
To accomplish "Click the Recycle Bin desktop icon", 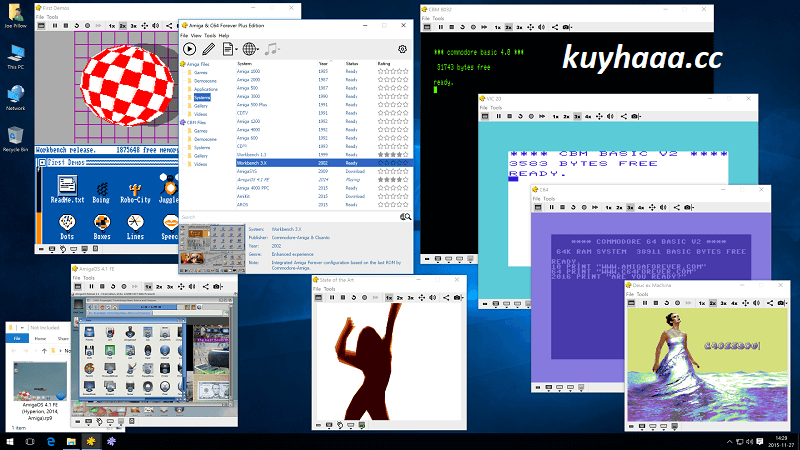I will tap(15, 139).
